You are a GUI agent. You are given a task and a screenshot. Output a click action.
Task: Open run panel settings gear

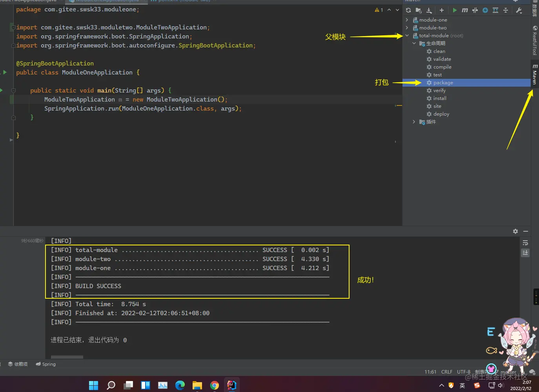(x=515, y=231)
